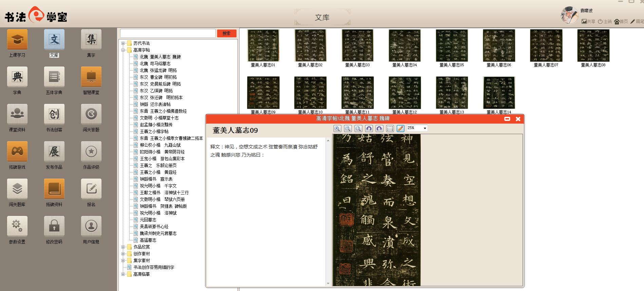Select the 文库 library icon

tap(54, 40)
